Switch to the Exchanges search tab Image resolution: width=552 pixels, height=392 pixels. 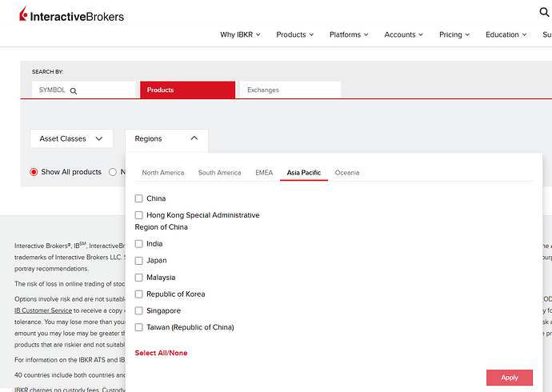tap(290, 90)
